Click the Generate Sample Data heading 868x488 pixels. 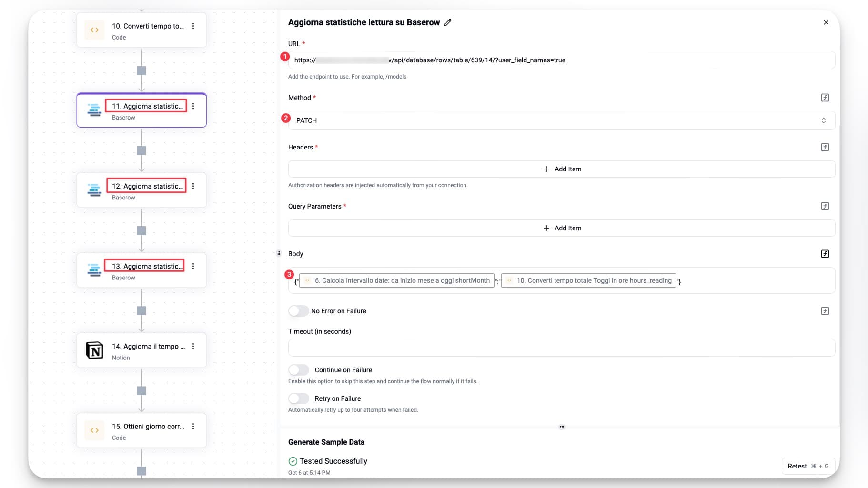[326, 442]
